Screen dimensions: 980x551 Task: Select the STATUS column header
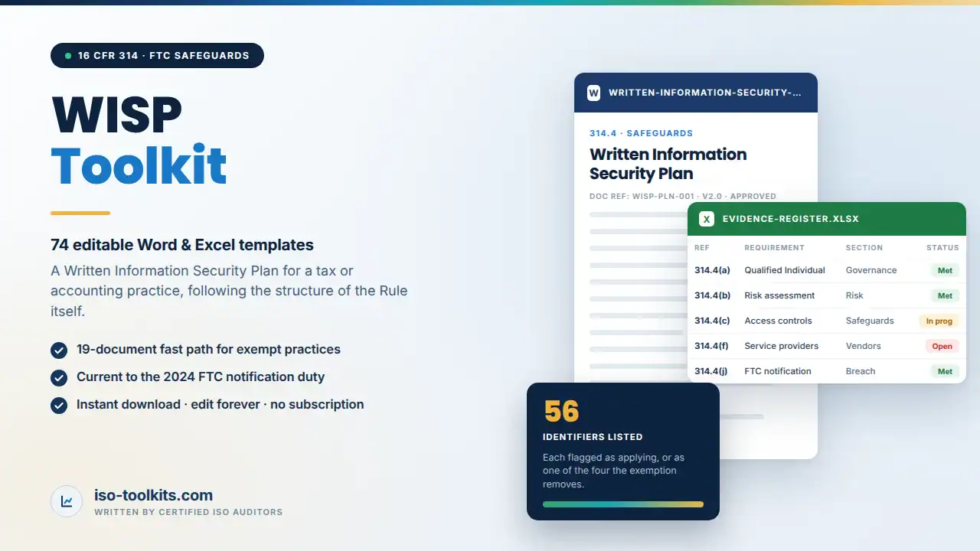[x=942, y=248]
